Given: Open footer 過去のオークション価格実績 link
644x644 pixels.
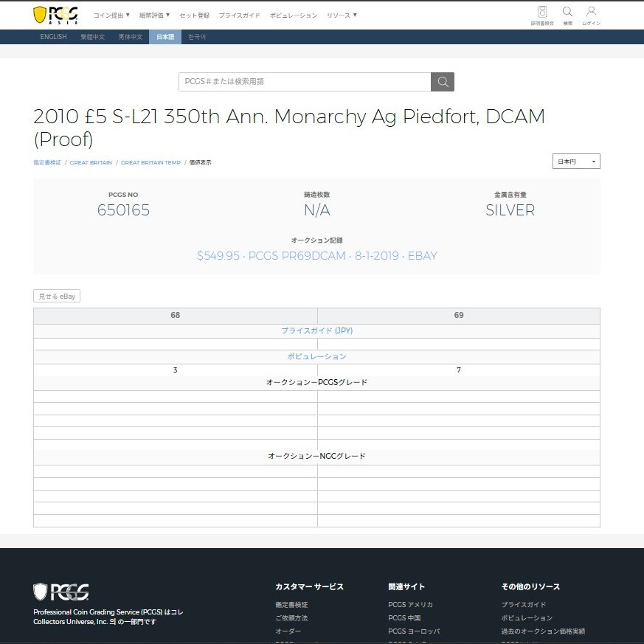Looking at the screenshot, I should point(543,631).
